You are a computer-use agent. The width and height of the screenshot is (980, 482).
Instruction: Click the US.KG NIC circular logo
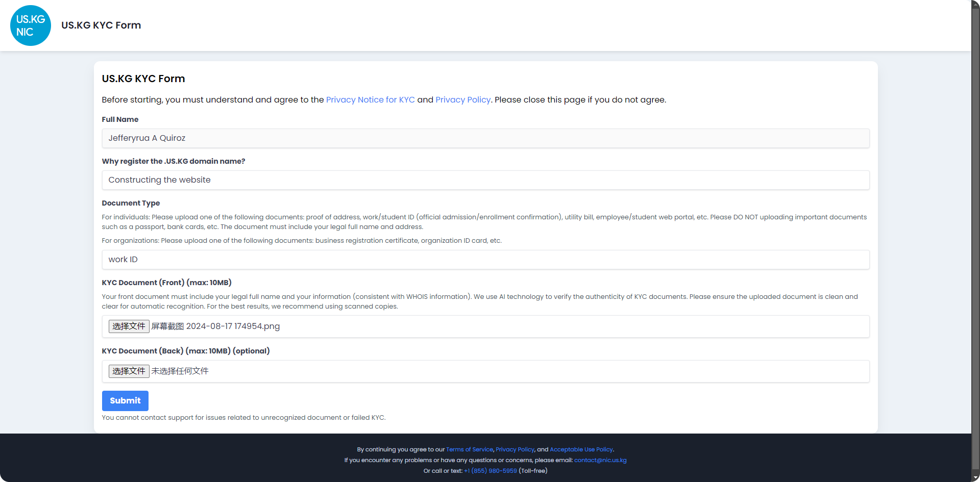point(31,26)
